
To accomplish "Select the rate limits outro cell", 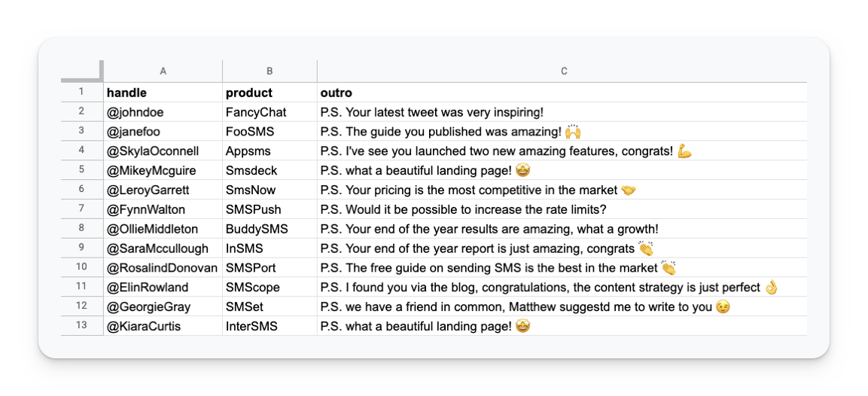I will (562, 209).
